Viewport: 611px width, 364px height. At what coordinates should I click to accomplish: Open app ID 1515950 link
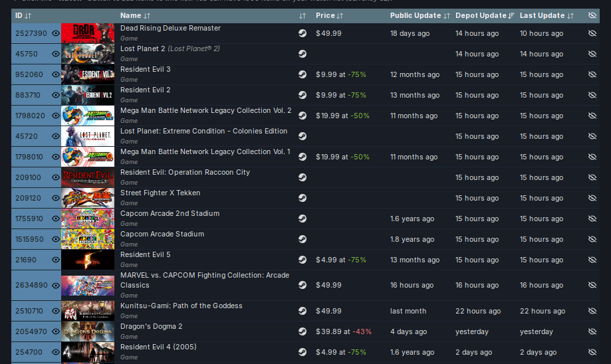click(29, 239)
